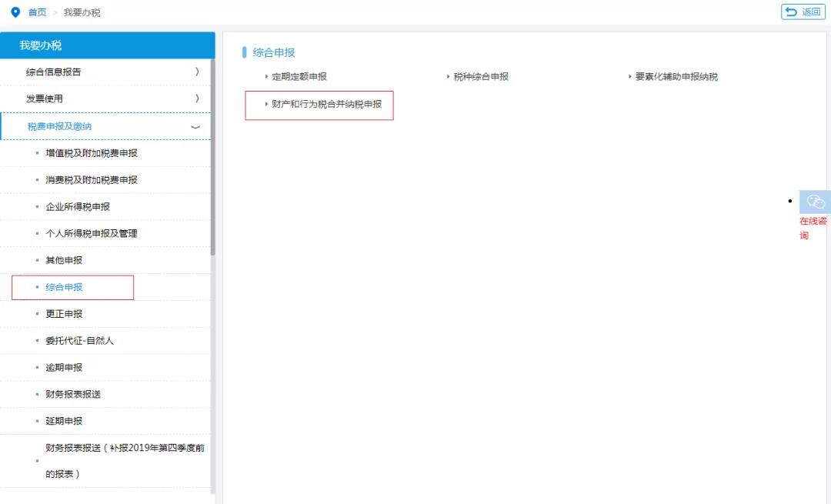Viewport: 831px width, 504px height.
Task: Click the return arrow icon in 返回
Action: point(791,12)
